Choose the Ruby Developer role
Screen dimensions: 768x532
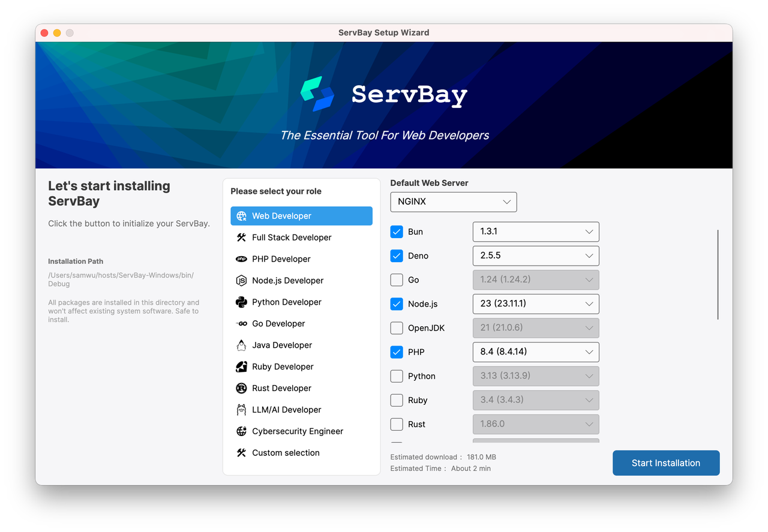pos(301,367)
